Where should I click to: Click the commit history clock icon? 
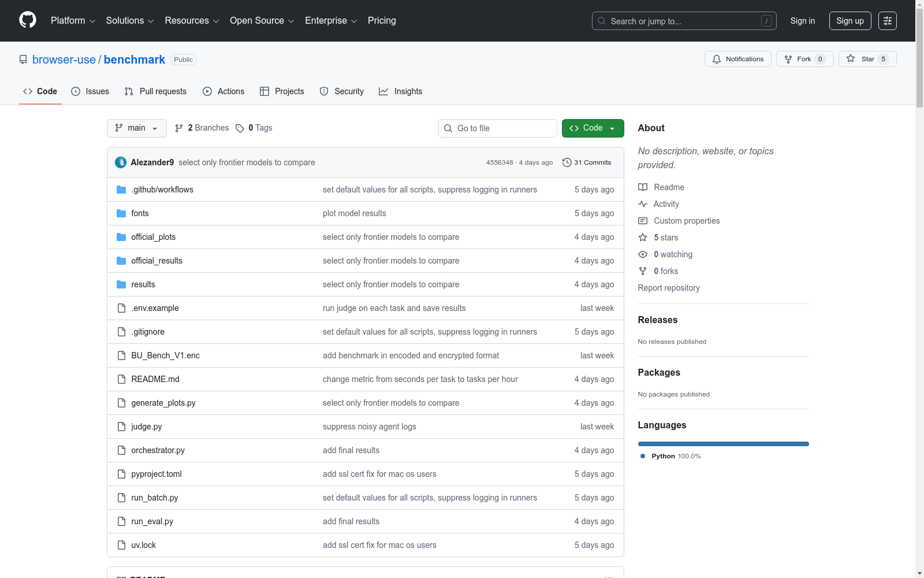coord(567,162)
